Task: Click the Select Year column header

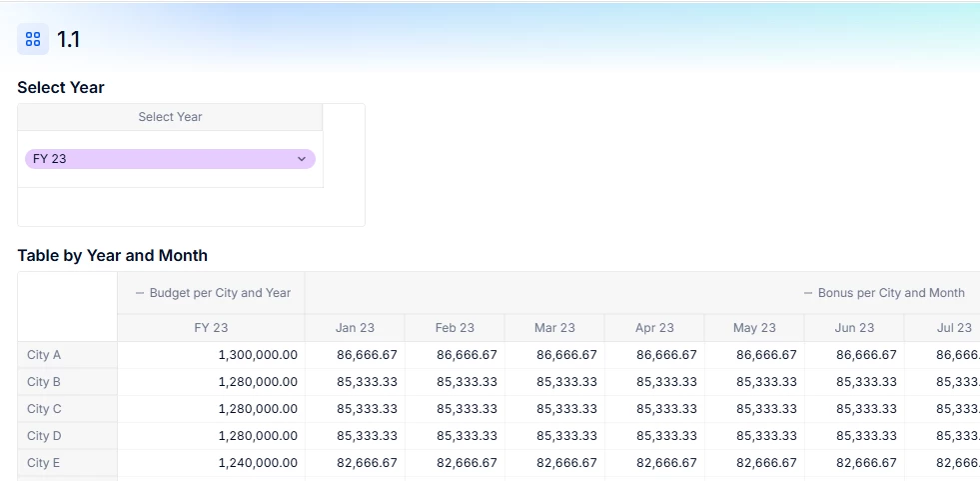Action: point(170,117)
